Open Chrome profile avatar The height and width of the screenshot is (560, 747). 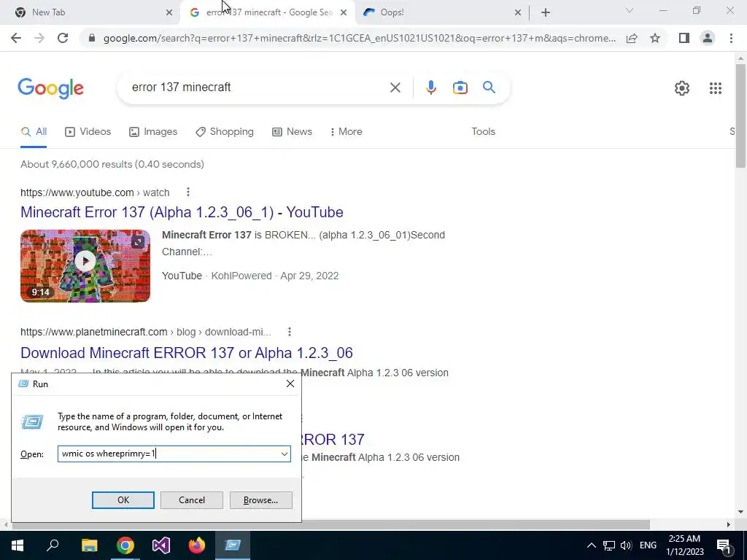click(x=708, y=38)
